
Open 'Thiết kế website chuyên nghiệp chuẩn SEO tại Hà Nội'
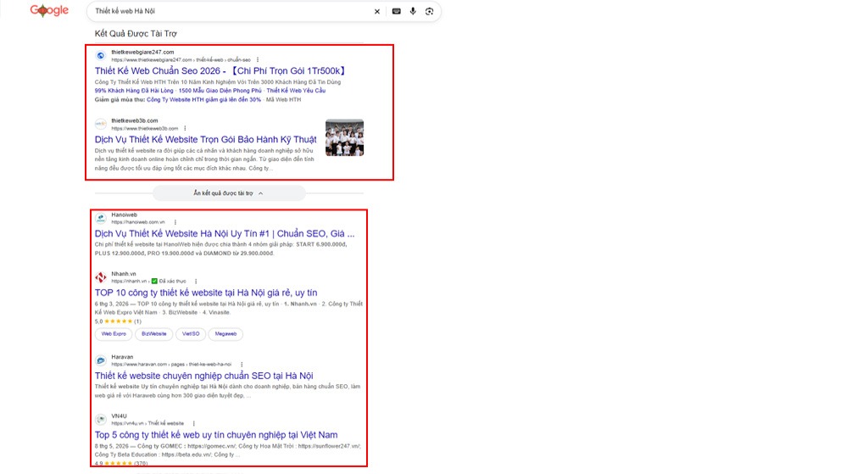[x=203, y=376]
